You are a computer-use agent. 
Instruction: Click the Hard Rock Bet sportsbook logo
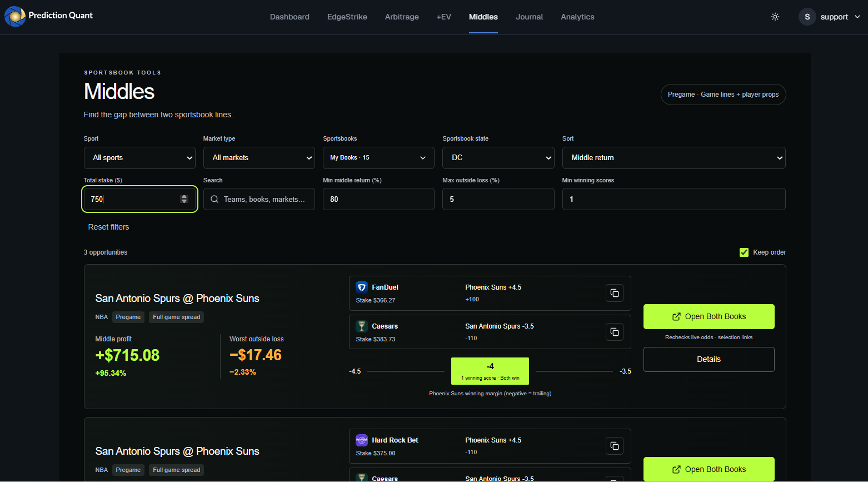[x=362, y=440]
